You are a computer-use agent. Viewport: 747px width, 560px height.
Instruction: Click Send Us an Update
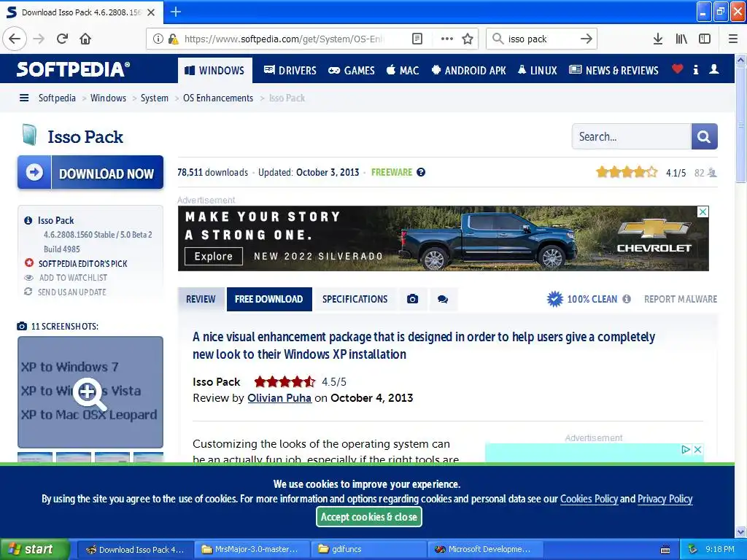click(72, 292)
